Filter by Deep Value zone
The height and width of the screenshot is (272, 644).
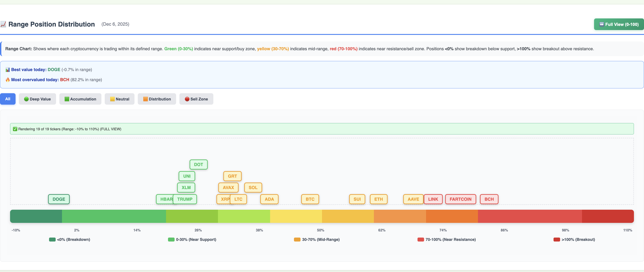[x=37, y=99]
